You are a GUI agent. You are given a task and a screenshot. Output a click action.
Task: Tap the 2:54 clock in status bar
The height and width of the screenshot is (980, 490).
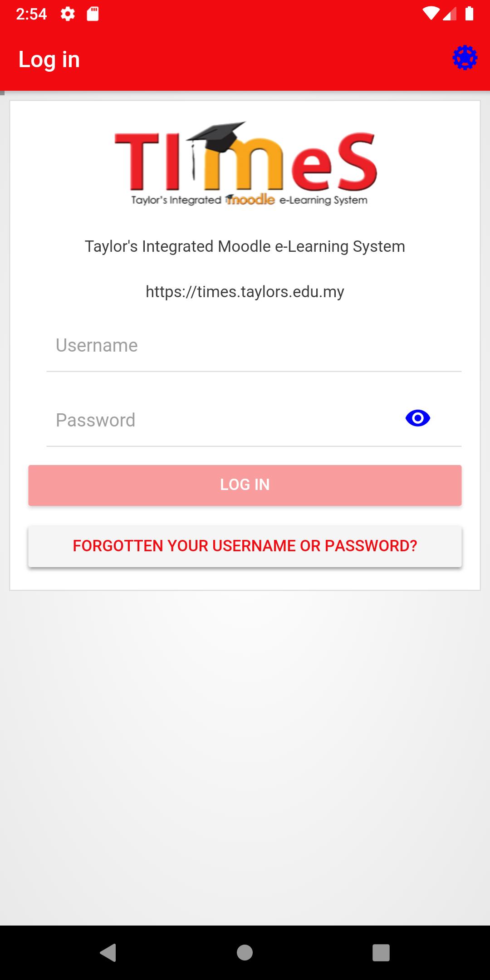pyautogui.click(x=31, y=14)
